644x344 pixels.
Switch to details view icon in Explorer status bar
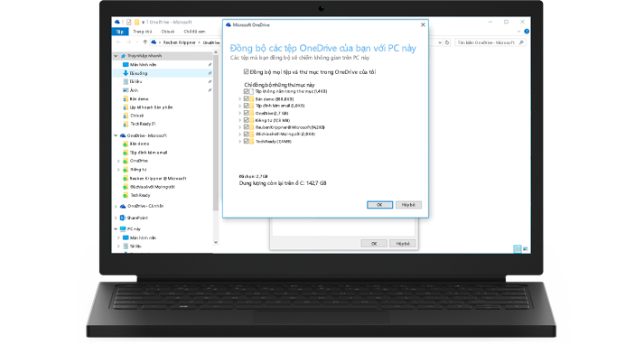[518, 249]
